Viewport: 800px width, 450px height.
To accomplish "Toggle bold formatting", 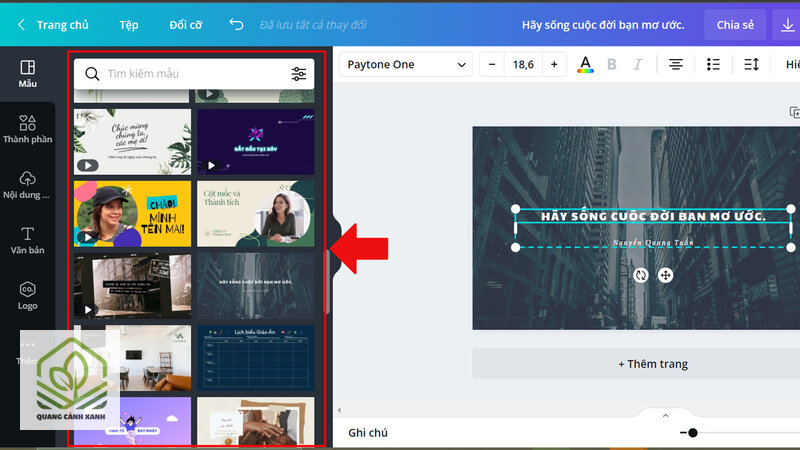I will [x=611, y=64].
